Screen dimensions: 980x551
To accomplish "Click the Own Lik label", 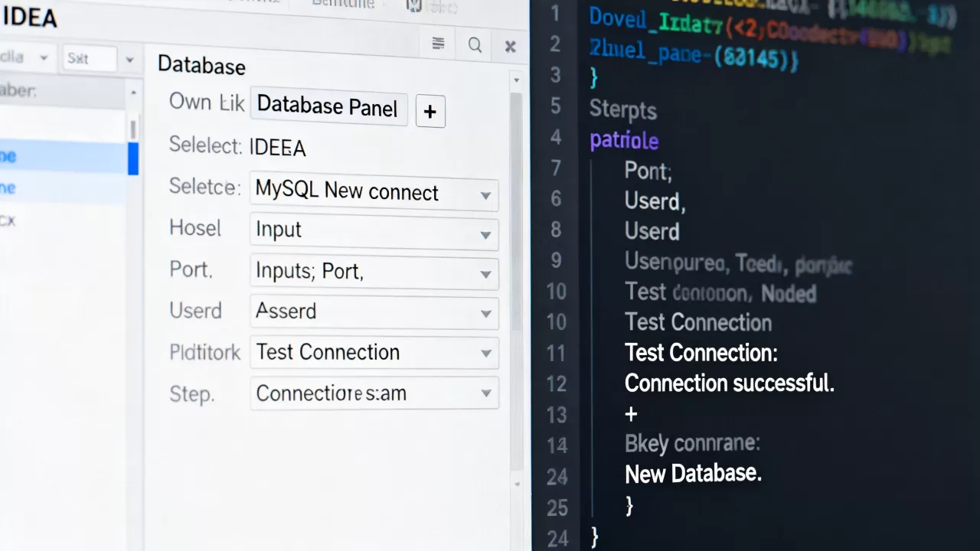I will pos(207,102).
